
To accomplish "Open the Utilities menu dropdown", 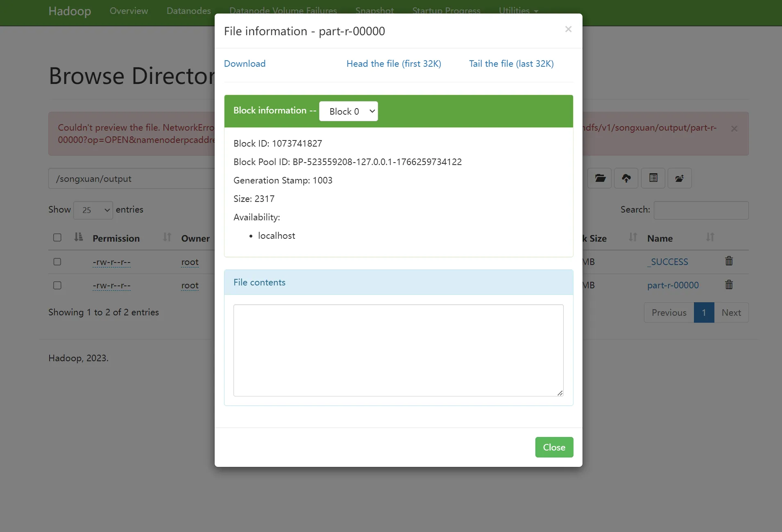I will tap(518, 11).
